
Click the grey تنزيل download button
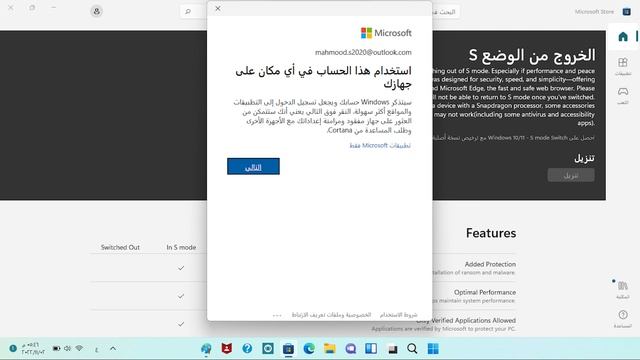(571, 176)
